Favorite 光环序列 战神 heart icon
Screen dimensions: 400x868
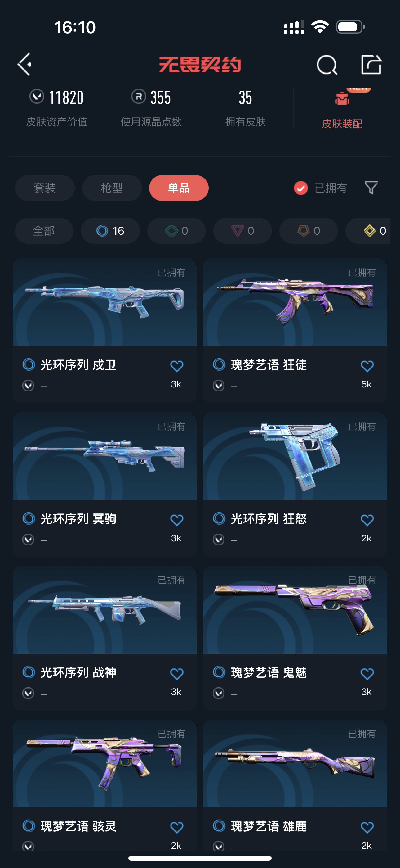177,674
